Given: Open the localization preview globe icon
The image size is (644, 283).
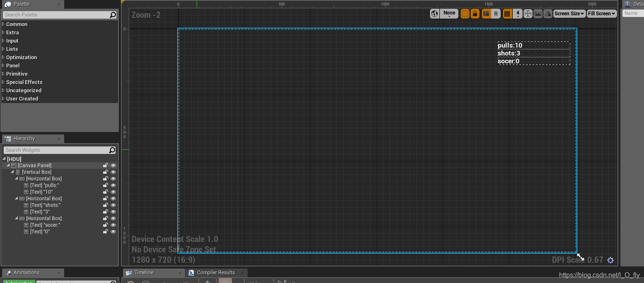Looking at the screenshot, I should (434, 14).
